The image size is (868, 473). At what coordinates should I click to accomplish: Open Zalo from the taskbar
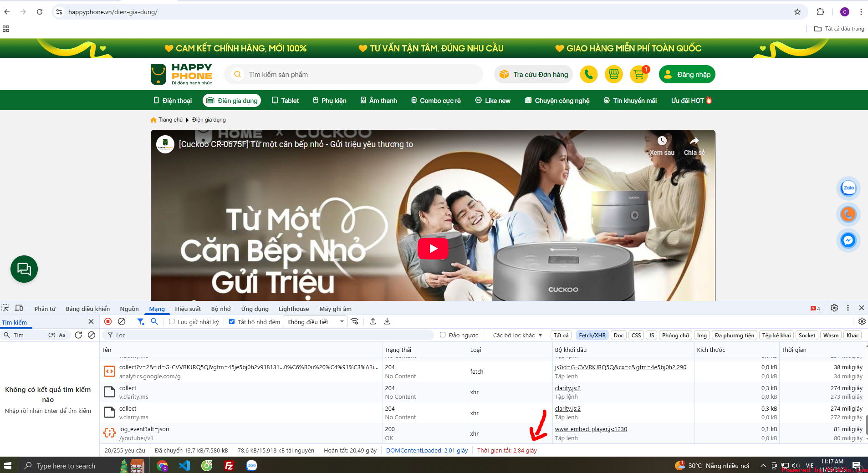click(251, 466)
